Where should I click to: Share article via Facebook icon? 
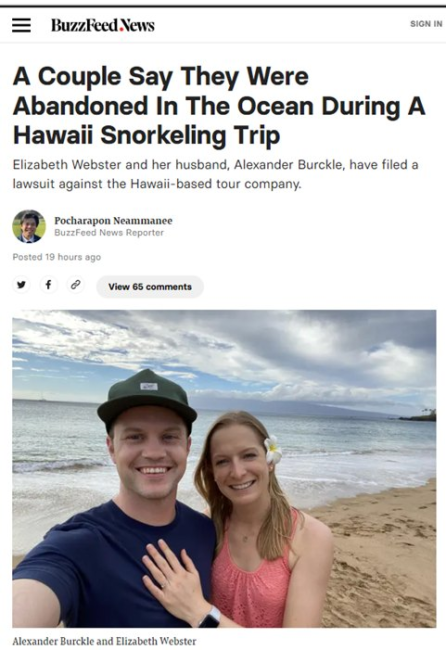(48, 285)
